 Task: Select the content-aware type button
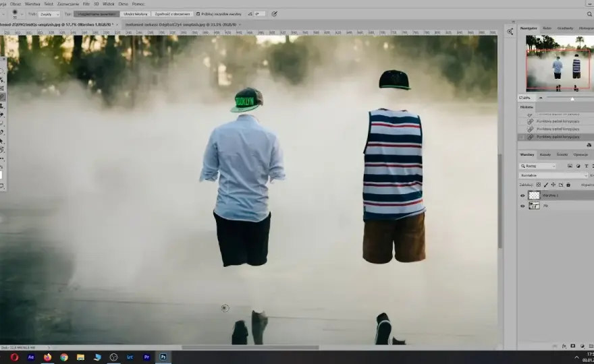pos(97,14)
